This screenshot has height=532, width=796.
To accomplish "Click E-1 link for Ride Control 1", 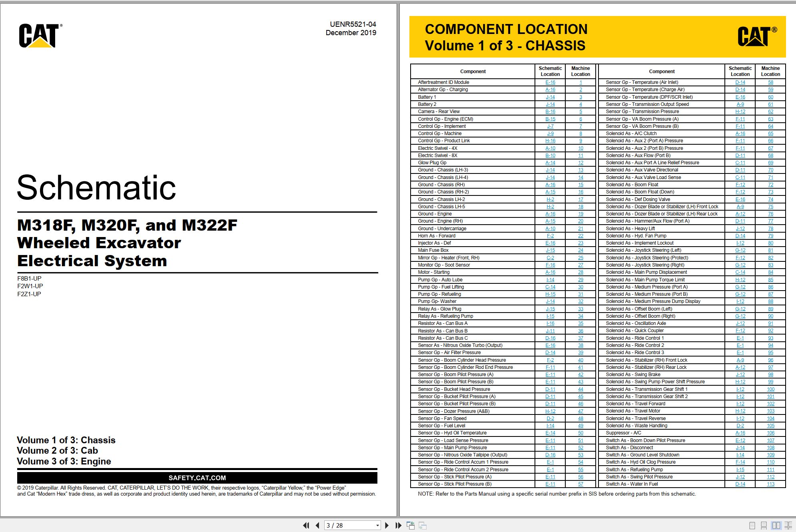I will click(740, 338).
